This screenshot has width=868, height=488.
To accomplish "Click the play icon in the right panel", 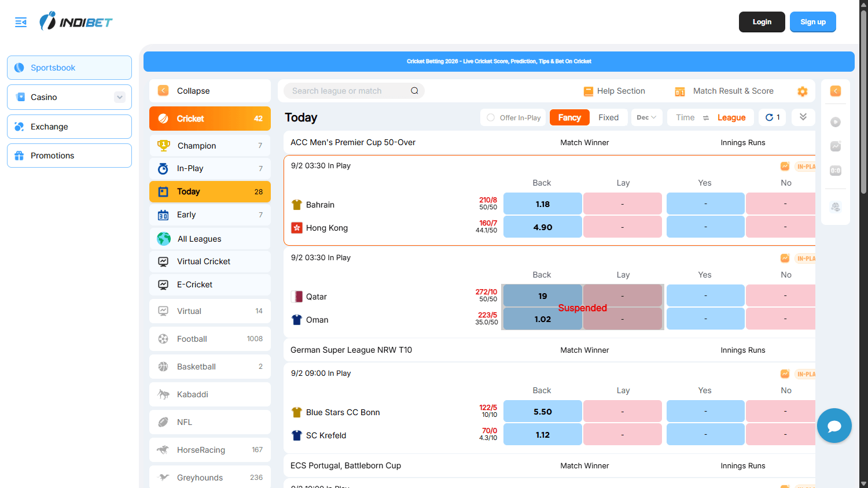I will (x=836, y=122).
